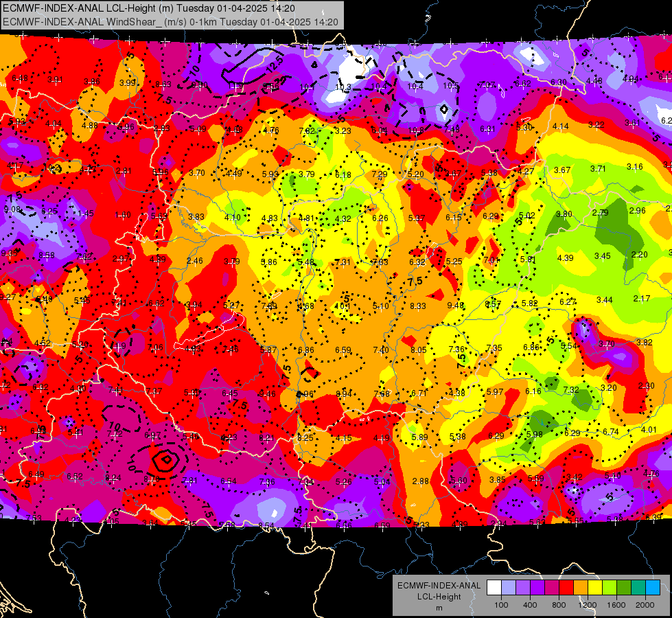Click the wind shear value 7.82
Screen dimensions: 672x618
pos(308,130)
